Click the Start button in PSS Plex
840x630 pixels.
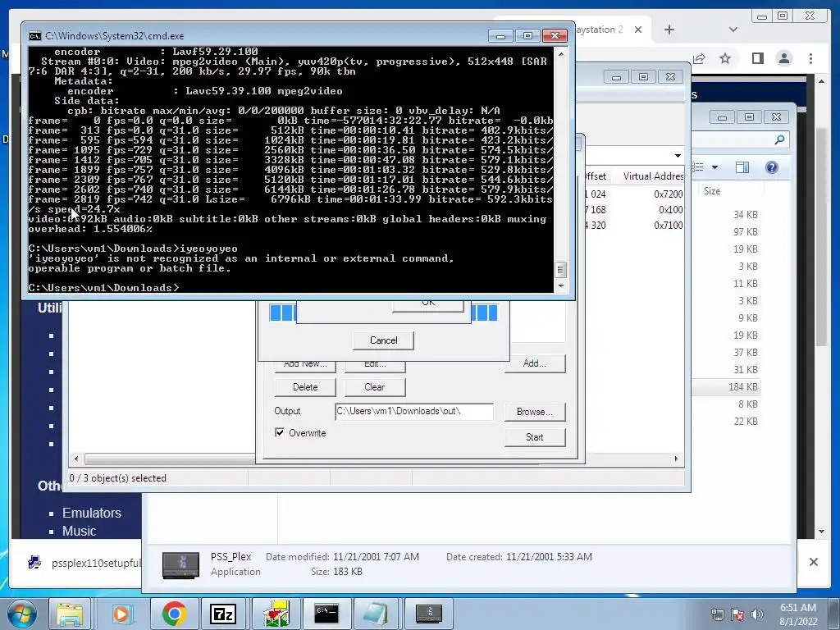click(x=535, y=437)
